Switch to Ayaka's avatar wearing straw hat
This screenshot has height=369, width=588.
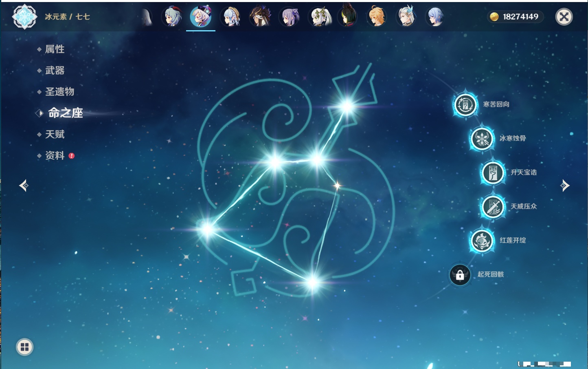coord(231,17)
